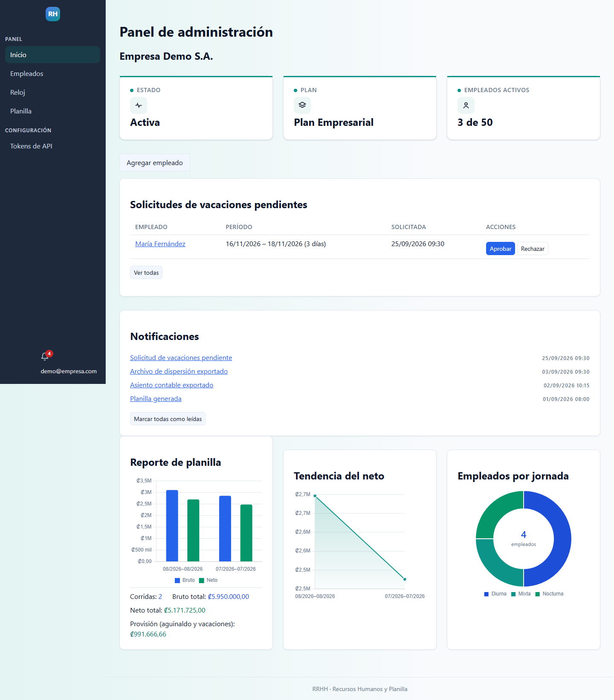Image resolution: width=614 pixels, height=700 pixels.
Task: Click the Activa status value
Action: [145, 122]
